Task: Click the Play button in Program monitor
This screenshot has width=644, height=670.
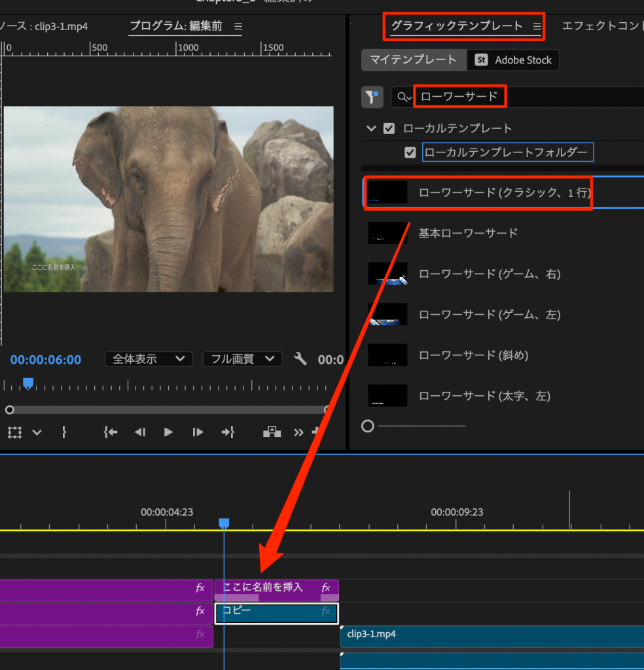Action: click(168, 432)
